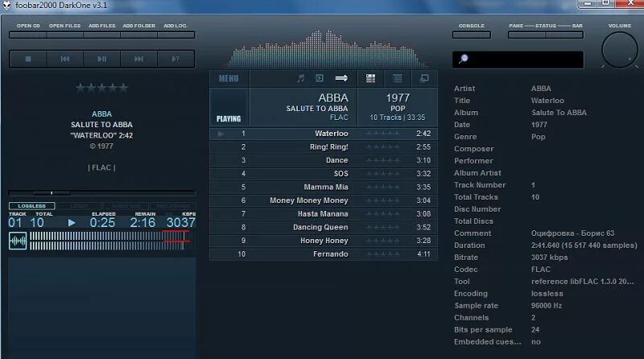Select track 8 Dancing Queen

tap(324, 227)
